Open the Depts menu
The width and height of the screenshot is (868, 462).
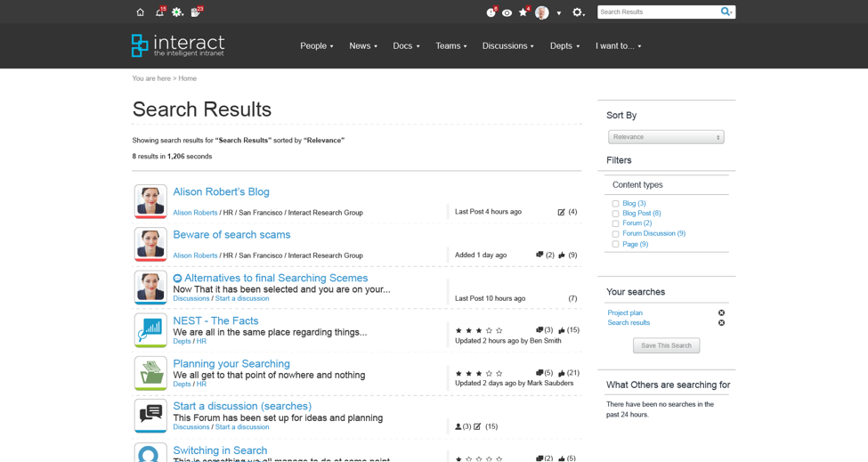point(564,46)
